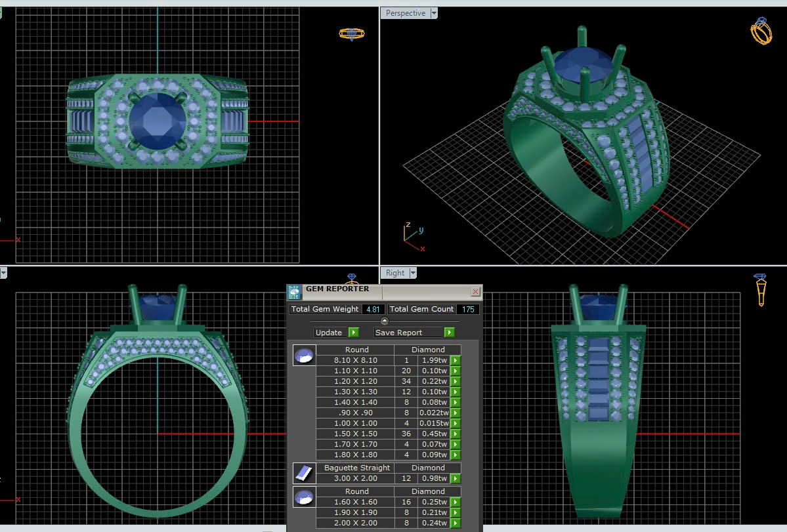Viewport: 787px width, 532px height.
Task: Click the perspective ring icon in Perspective viewport
Action: pyautogui.click(x=761, y=31)
